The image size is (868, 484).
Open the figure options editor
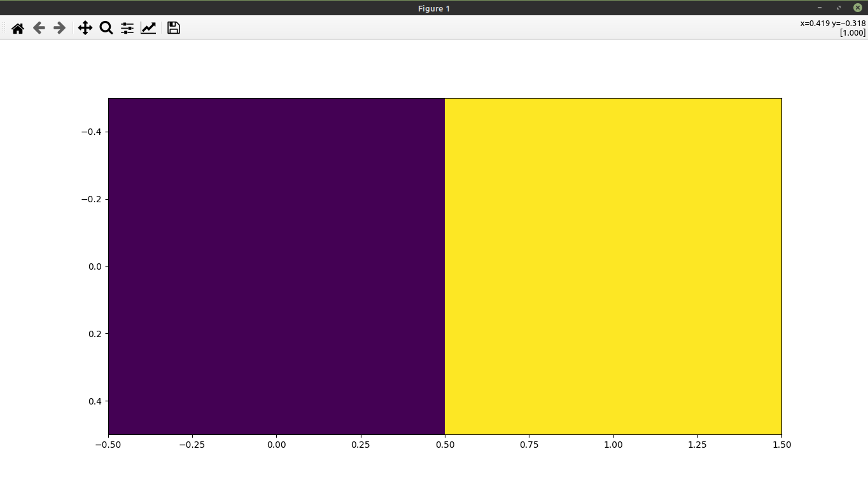tap(148, 28)
